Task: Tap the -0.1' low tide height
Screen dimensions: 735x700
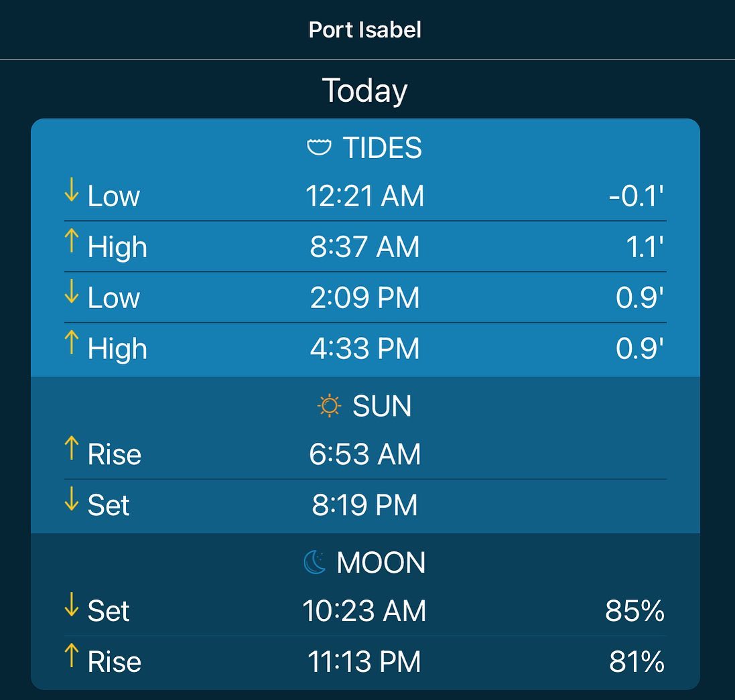Action: click(636, 196)
